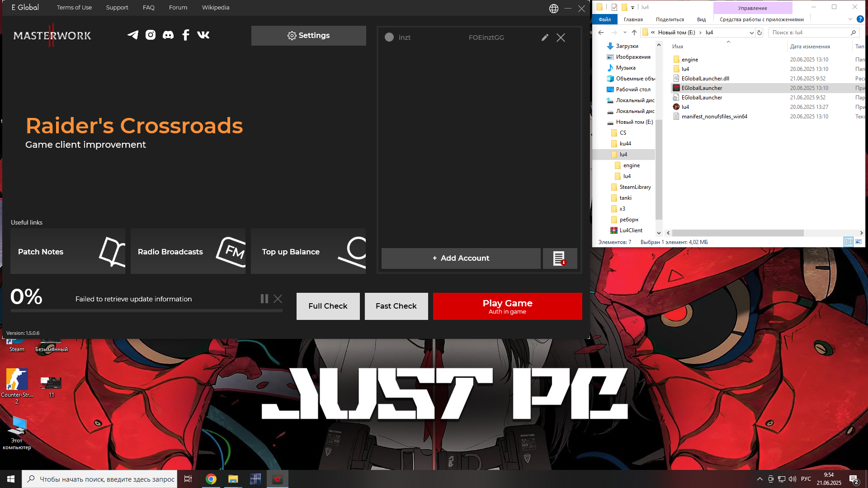Select the engine folder in file list
The height and width of the screenshot is (488, 868).
tap(689, 60)
